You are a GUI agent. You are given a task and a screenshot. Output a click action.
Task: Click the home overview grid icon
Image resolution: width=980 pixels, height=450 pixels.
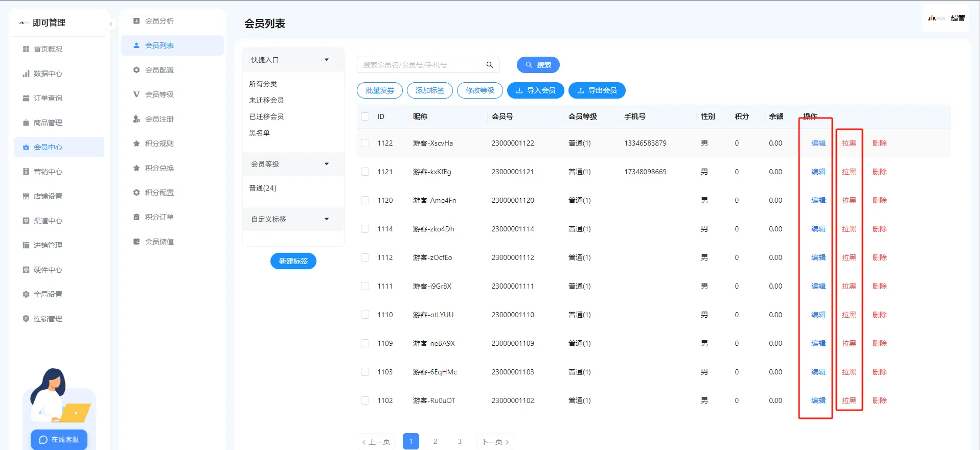[x=26, y=49]
